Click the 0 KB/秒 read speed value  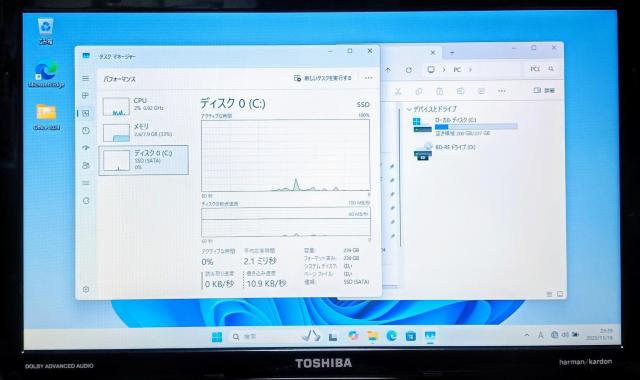(219, 284)
